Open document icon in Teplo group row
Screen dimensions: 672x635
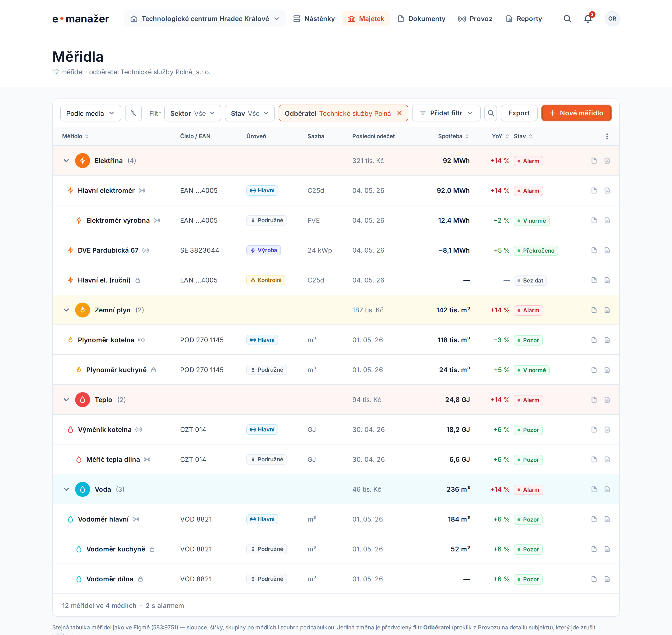(x=594, y=400)
